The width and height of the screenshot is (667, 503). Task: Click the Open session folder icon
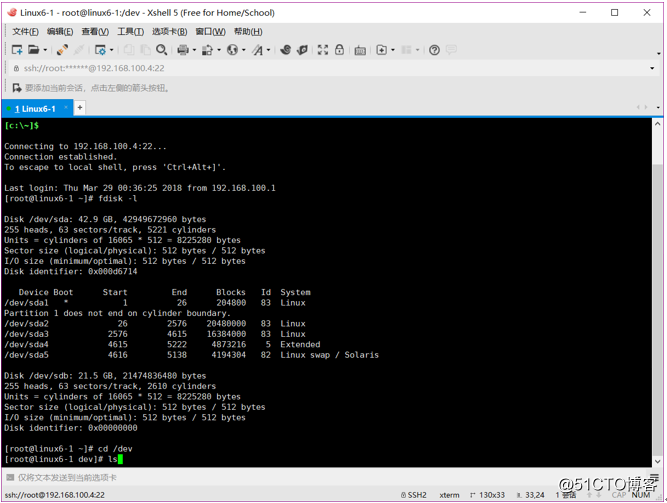click(34, 50)
